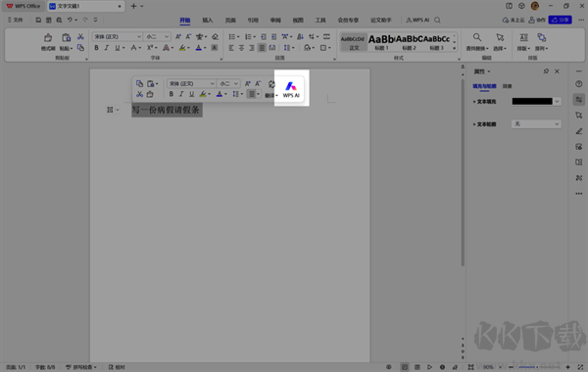
Task: Open the References ribbon tab
Action: 253,21
